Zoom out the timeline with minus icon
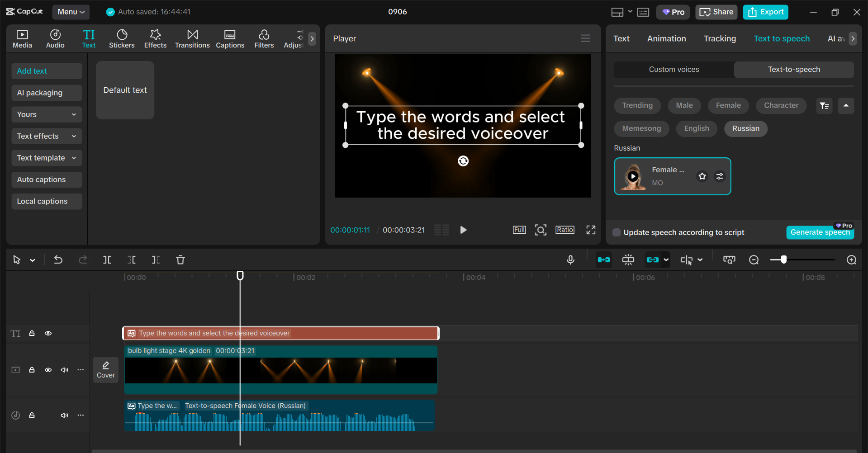868x453 pixels. [x=754, y=260]
